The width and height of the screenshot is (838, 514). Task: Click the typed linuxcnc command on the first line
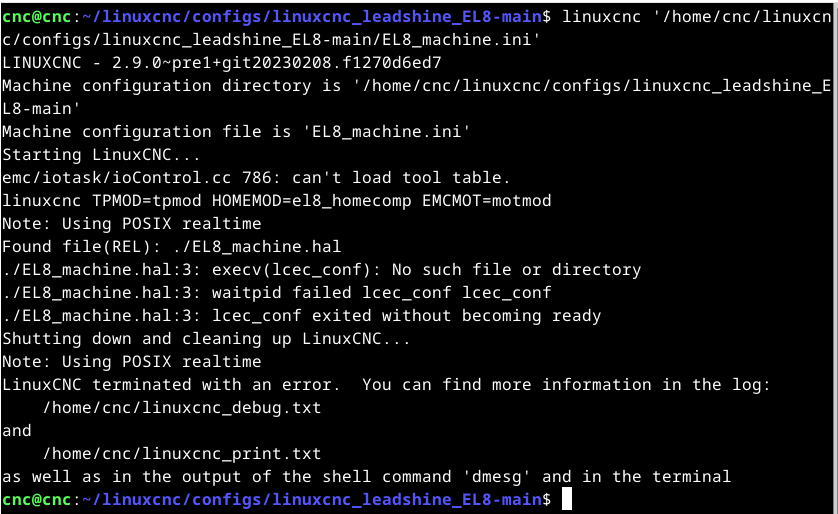(596, 17)
